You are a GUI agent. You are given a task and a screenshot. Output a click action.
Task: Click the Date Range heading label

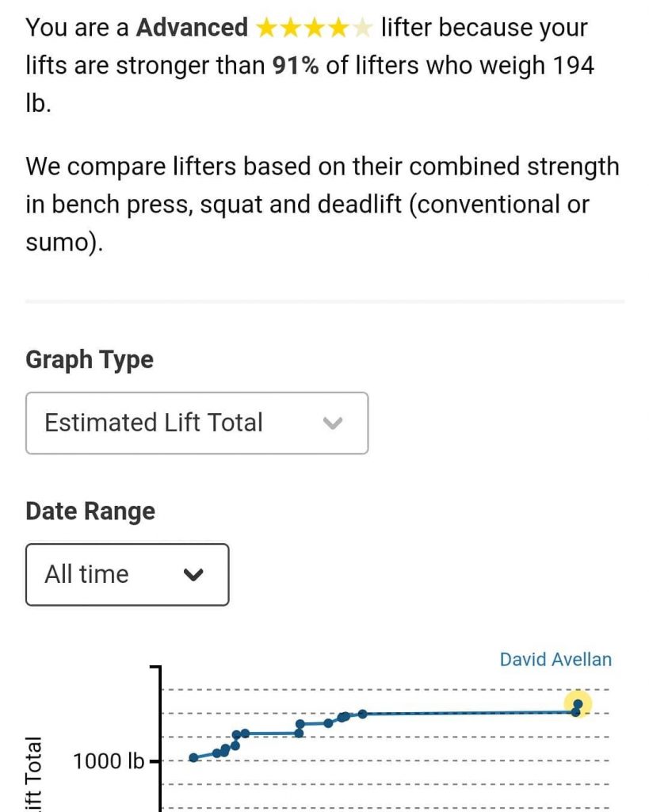(x=90, y=511)
